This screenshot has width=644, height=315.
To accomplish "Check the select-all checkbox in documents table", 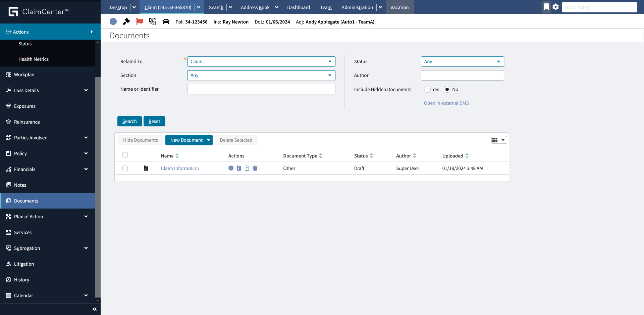I will (x=125, y=155).
